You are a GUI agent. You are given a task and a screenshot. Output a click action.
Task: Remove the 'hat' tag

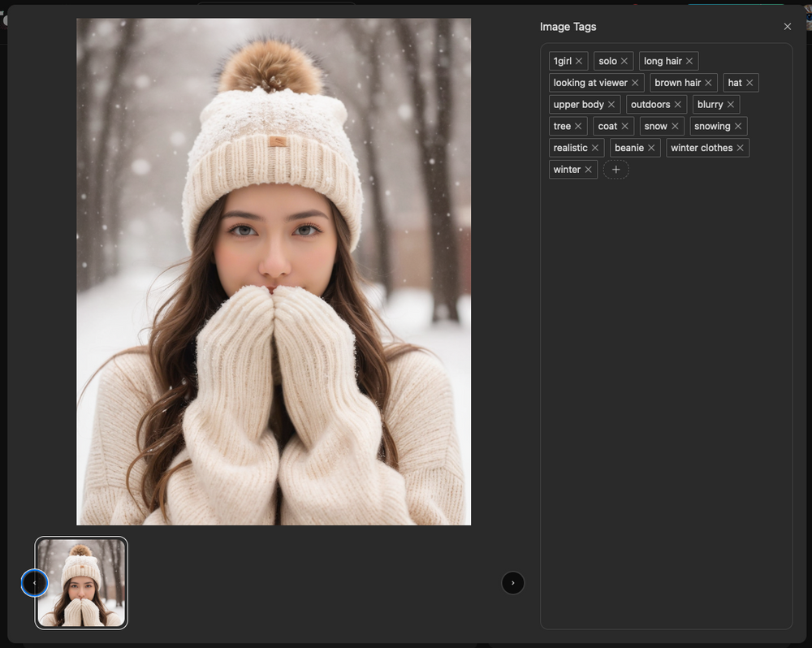[x=749, y=83]
